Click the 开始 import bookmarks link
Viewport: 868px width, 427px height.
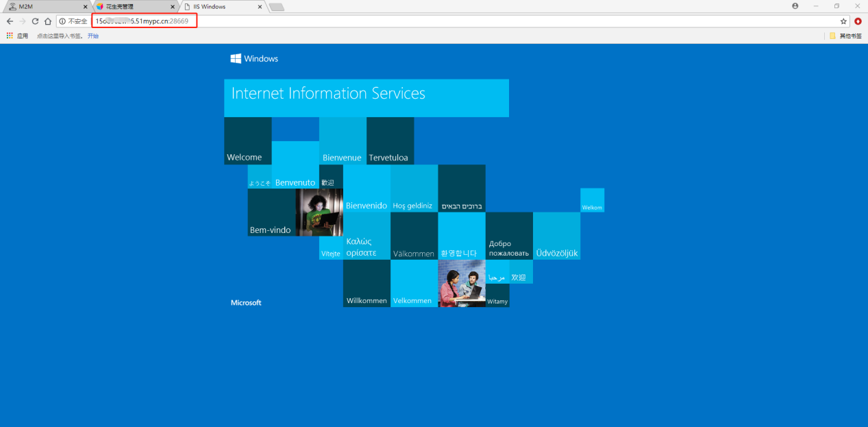coord(93,36)
